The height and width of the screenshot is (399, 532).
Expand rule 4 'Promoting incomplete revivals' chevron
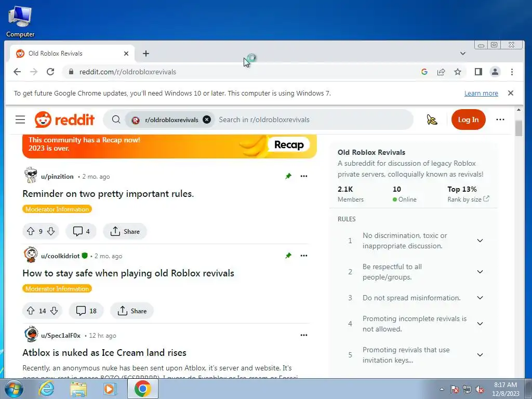480,324
